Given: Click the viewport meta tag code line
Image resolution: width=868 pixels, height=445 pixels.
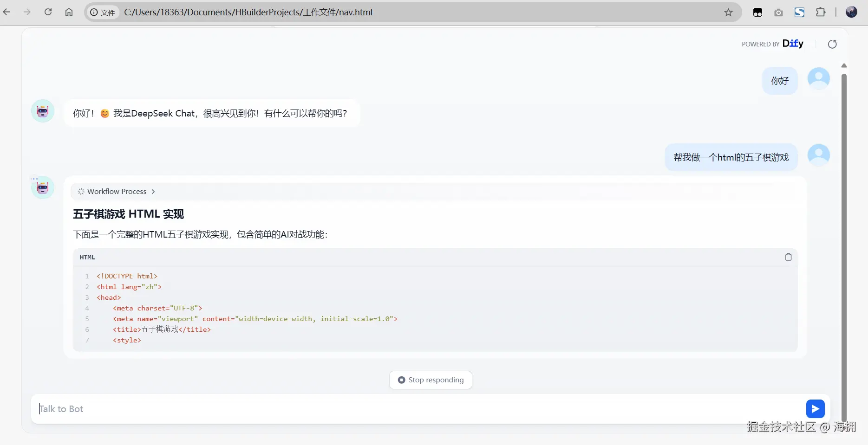Looking at the screenshot, I should 255,319.
